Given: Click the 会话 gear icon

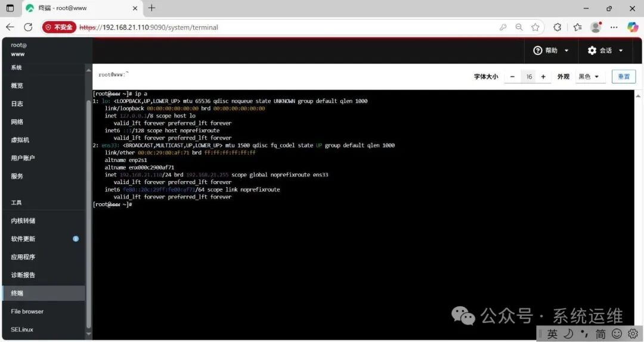Looking at the screenshot, I should 592,51.
